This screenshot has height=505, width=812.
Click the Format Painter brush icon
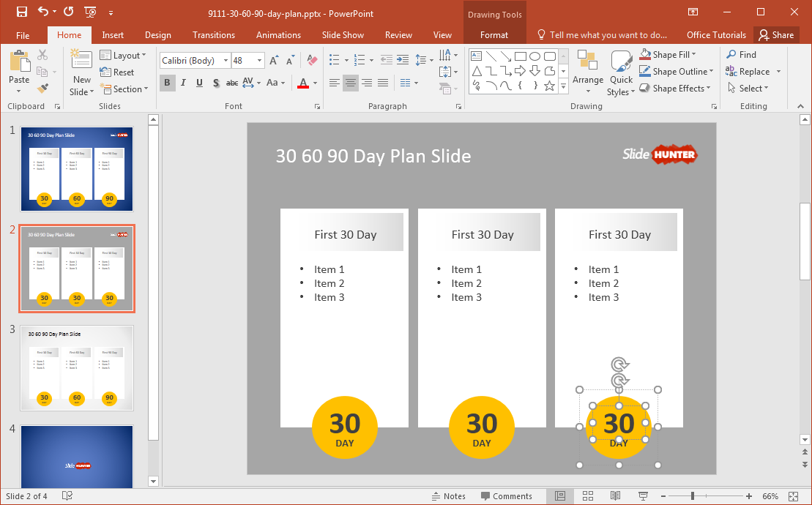coord(42,88)
